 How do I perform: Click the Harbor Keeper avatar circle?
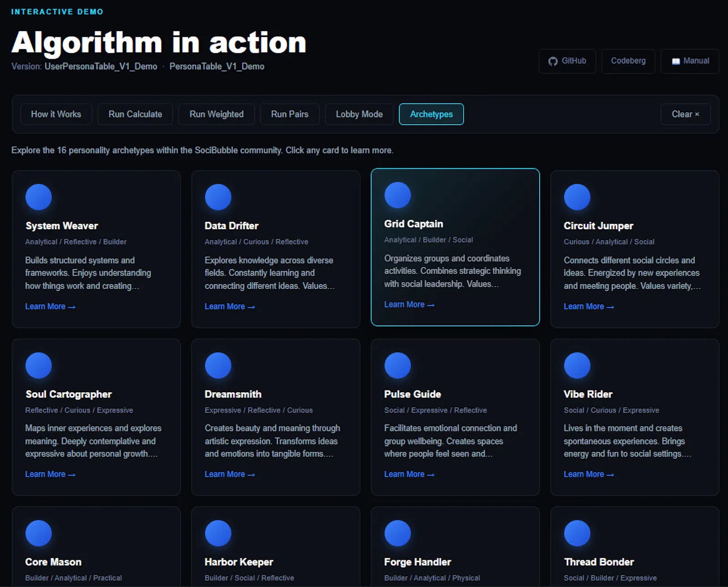(218, 533)
